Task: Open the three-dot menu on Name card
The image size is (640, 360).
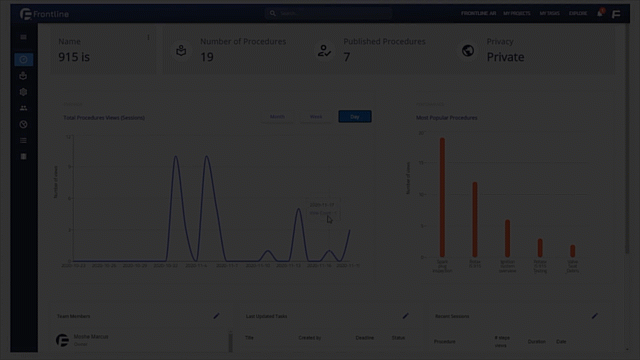Action: [x=148, y=38]
